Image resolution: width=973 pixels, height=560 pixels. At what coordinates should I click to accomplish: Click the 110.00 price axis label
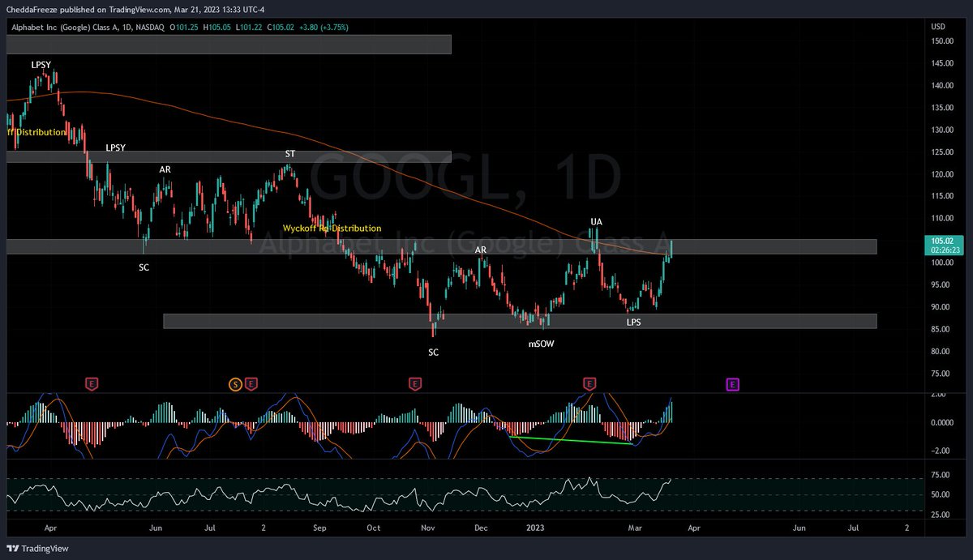tap(943, 219)
